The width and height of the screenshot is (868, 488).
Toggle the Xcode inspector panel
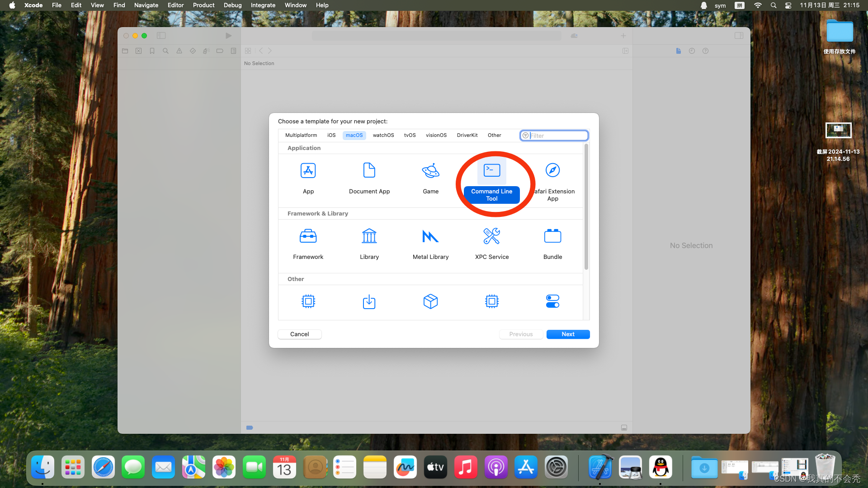739,36
